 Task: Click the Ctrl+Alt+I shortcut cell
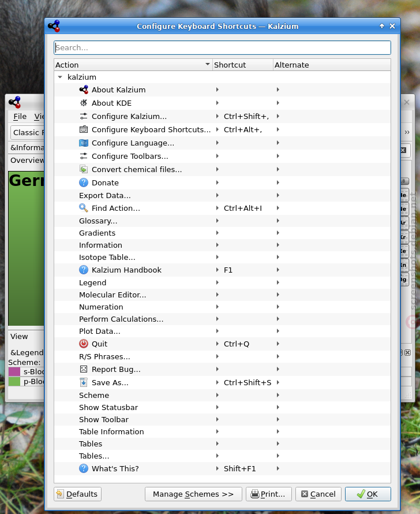[x=242, y=208]
